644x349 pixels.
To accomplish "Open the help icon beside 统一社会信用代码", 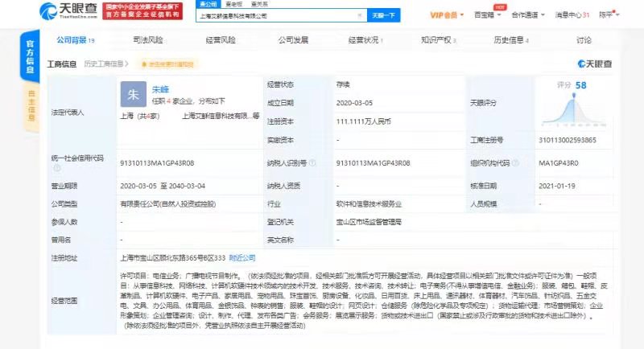I will (x=56, y=168).
